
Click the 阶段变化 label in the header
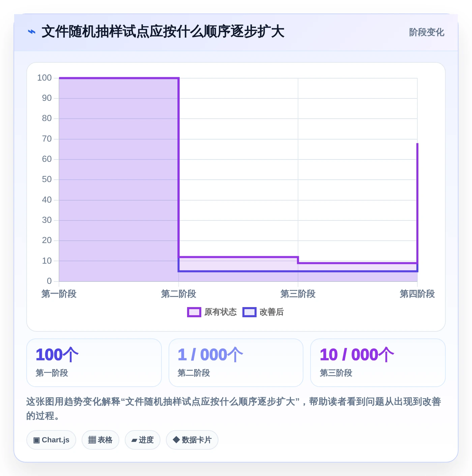click(x=426, y=32)
